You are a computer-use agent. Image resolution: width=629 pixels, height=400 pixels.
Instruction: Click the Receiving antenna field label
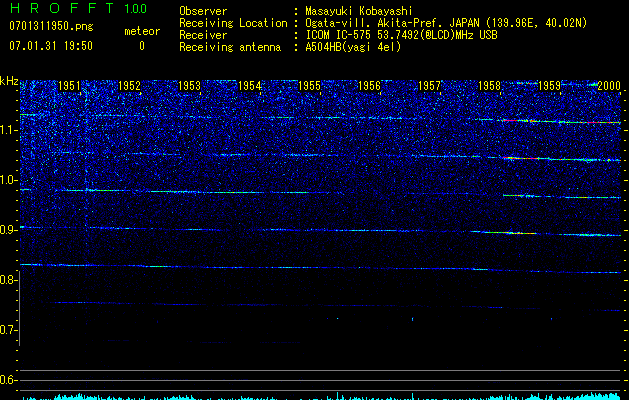point(230,47)
